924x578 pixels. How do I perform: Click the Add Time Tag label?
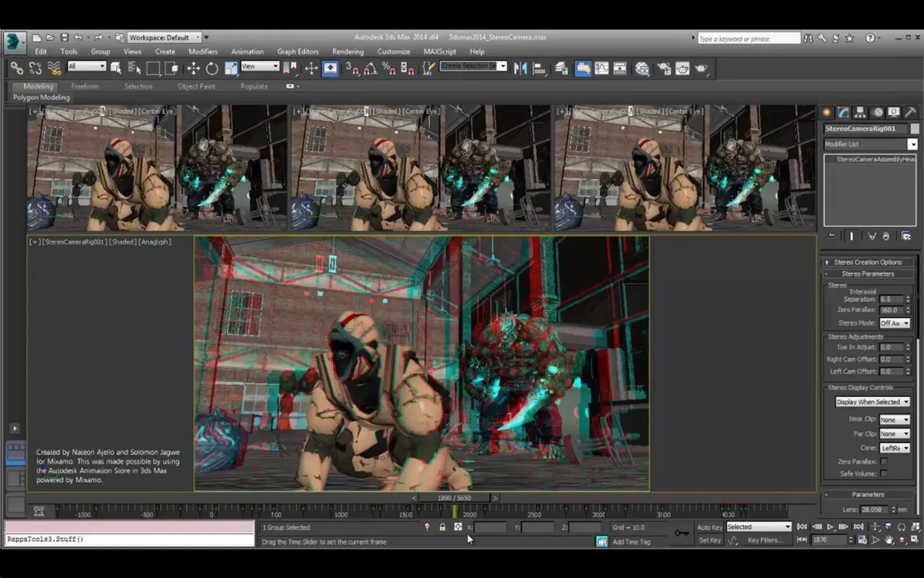(x=631, y=542)
